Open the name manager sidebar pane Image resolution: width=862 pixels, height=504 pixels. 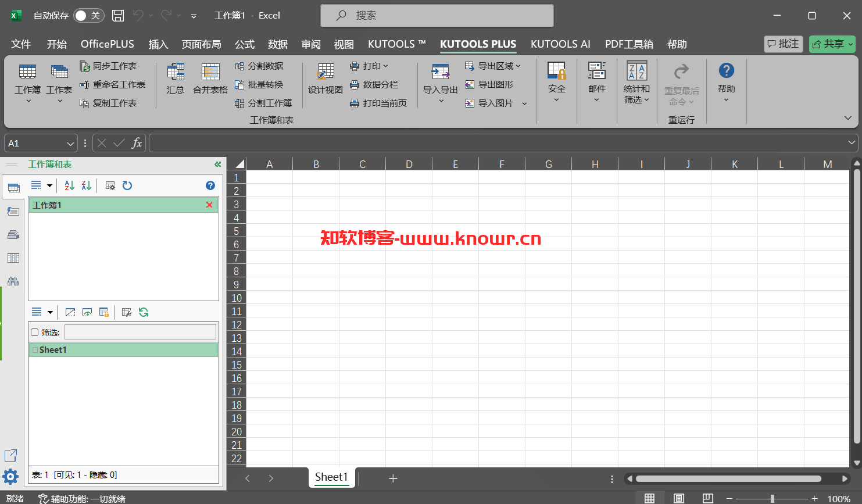(x=13, y=234)
